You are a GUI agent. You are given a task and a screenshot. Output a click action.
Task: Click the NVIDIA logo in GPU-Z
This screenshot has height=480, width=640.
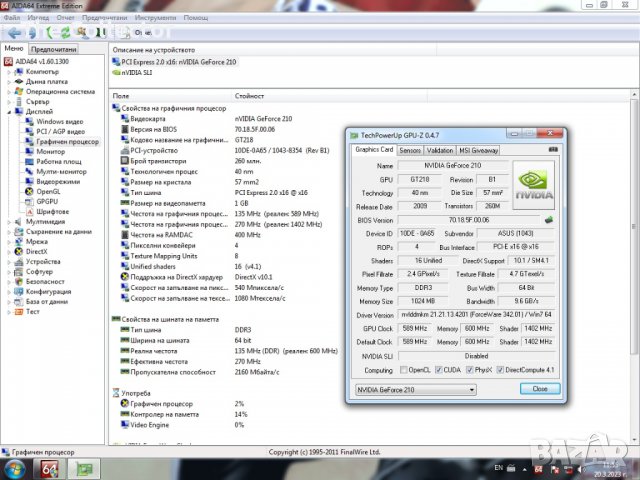(x=533, y=185)
